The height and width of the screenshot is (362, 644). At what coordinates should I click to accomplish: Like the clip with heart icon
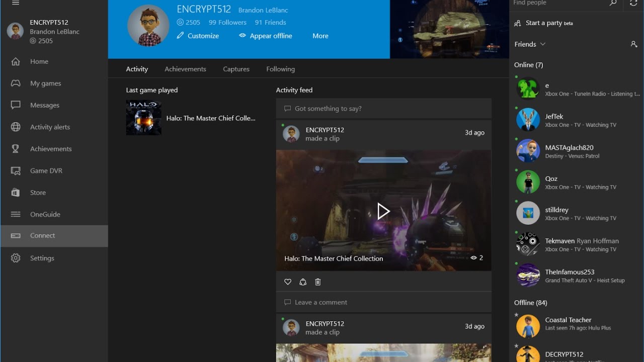pos(288,282)
